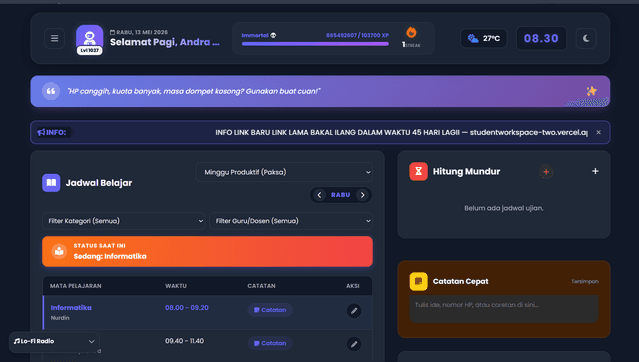The height and width of the screenshot is (362, 639).
Task: Select the Informatika subject name
Action: point(71,308)
